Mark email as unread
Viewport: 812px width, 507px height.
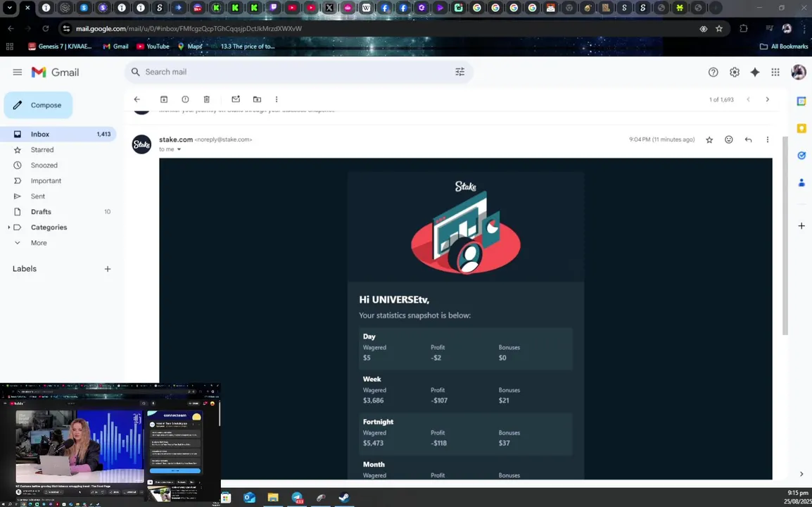click(x=236, y=99)
